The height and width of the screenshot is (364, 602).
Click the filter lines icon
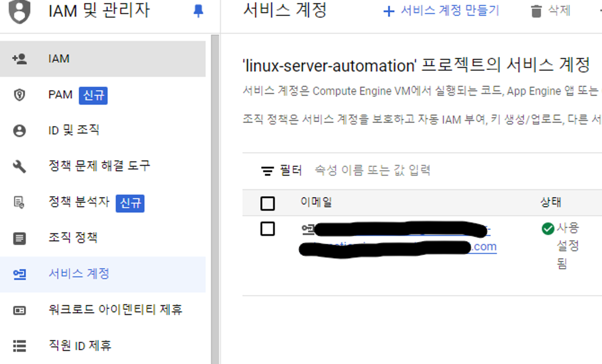tap(268, 171)
